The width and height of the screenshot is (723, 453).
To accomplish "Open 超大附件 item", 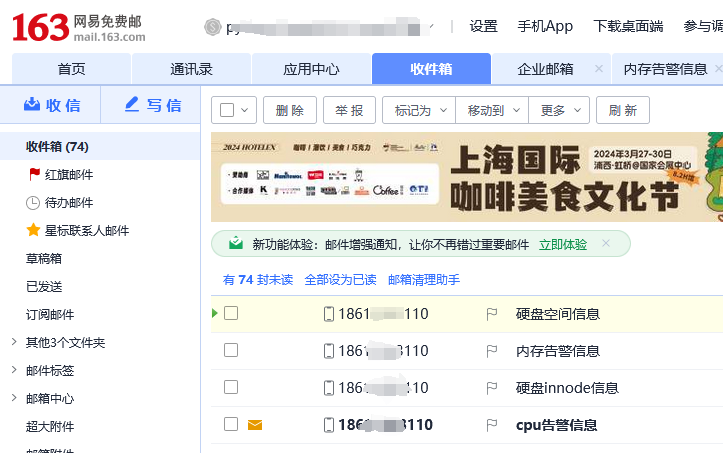I will click(x=50, y=426).
